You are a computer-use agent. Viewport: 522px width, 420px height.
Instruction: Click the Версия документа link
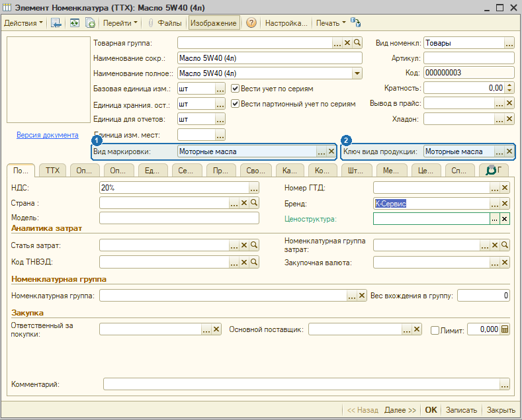48,135
